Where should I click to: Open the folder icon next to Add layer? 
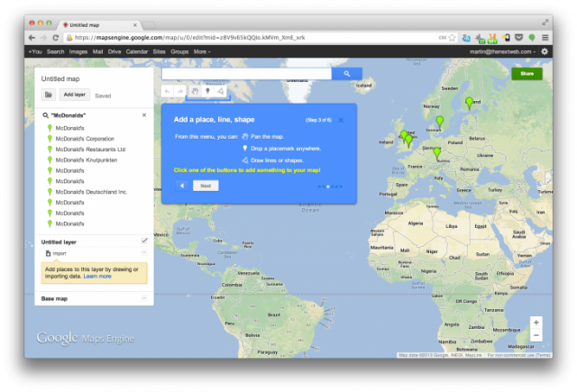pyautogui.click(x=49, y=94)
